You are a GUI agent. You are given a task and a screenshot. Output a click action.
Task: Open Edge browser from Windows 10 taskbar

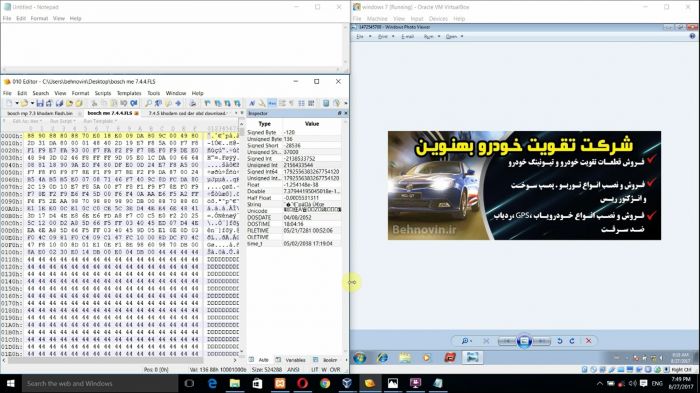212,384
